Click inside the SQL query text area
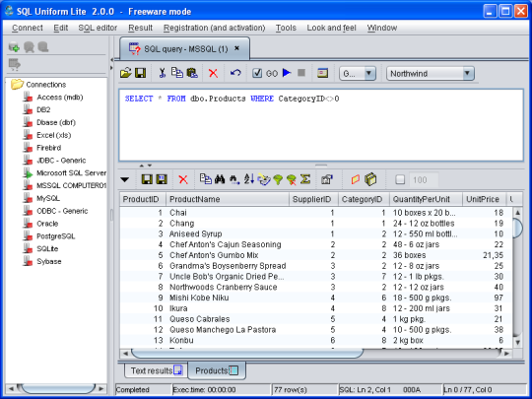532x399 pixels. coord(321,125)
